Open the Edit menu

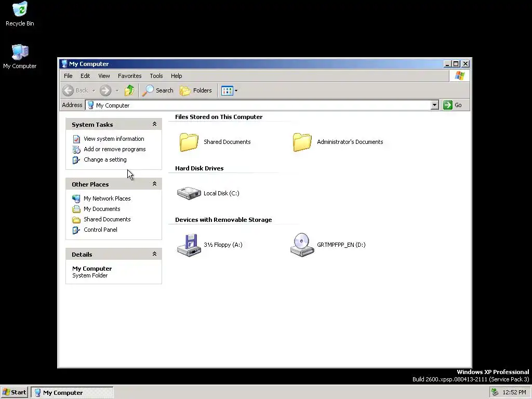click(x=85, y=76)
